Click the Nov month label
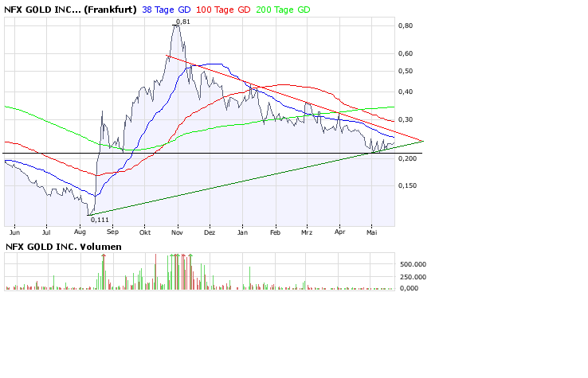588x378 pixels. [x=177, y=232]
